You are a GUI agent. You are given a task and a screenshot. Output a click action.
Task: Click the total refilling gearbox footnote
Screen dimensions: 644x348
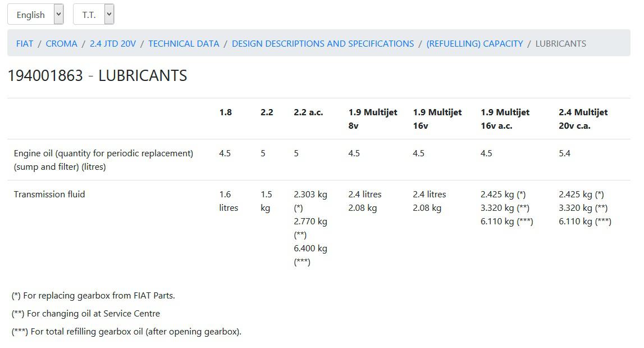pos(126,332)
